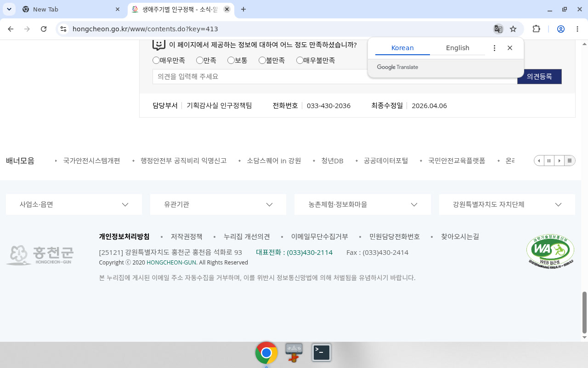The height and width of the screenshot is (368, 588).
Task: Bookmark this page with the star icon
Action: click(x=513, y=29)
